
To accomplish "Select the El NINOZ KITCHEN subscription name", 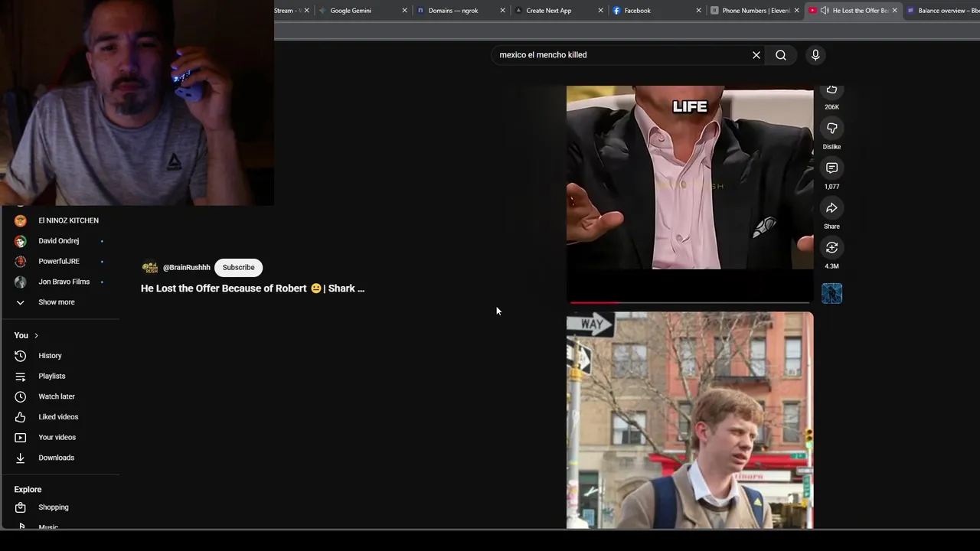I will 69,220.
